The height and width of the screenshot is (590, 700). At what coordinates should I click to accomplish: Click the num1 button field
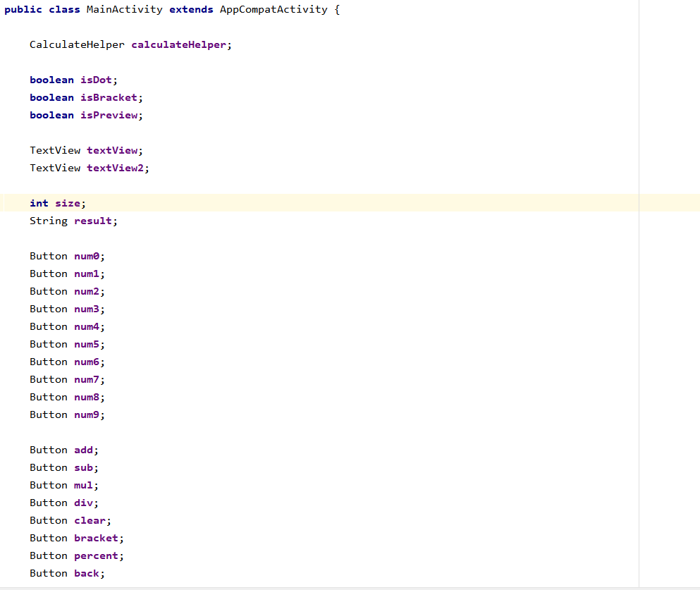click(87, 274)
